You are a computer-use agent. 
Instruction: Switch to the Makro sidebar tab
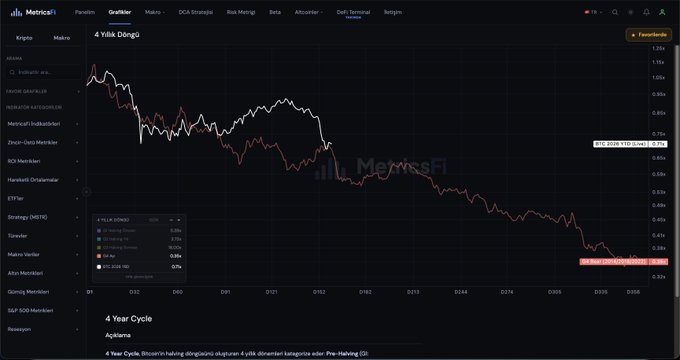62,38
